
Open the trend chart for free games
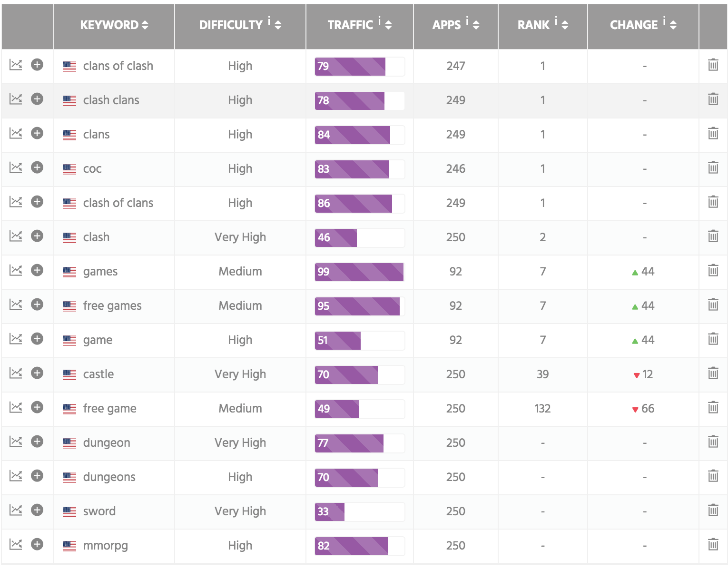[16, 305]
